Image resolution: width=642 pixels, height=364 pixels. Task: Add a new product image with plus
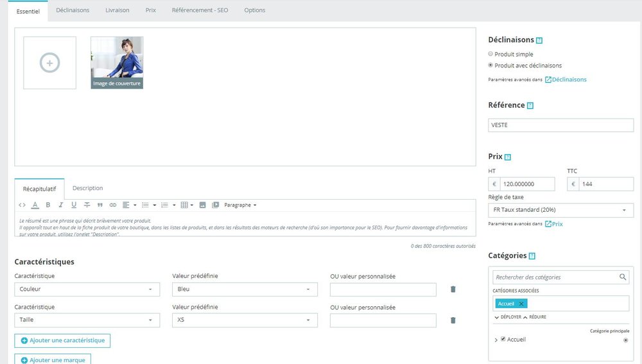49,63
